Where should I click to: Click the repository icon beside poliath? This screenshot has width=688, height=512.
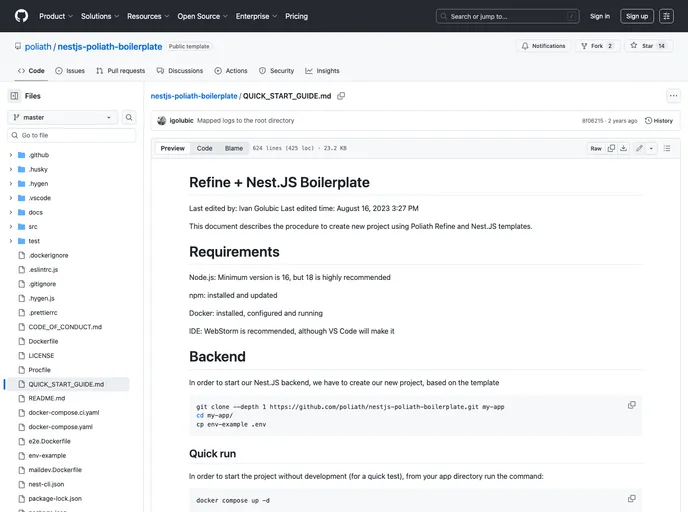coord(18,46)
